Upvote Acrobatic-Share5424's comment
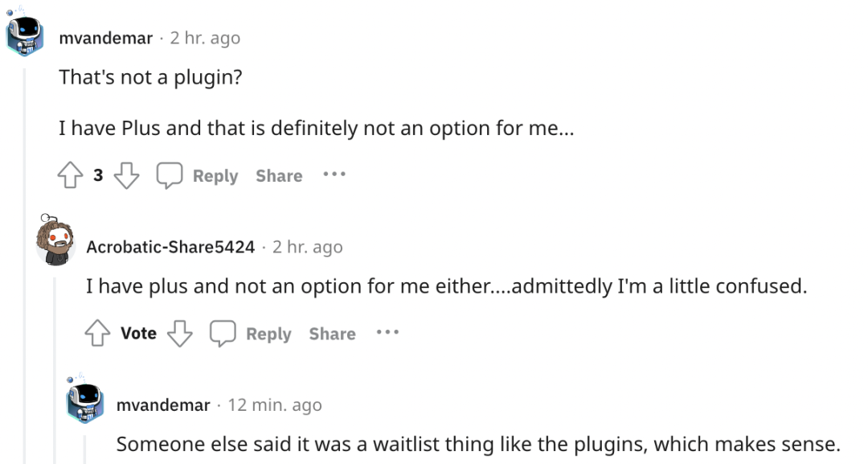The height and width of the screenshot is (464, 868). pos(97,334)
